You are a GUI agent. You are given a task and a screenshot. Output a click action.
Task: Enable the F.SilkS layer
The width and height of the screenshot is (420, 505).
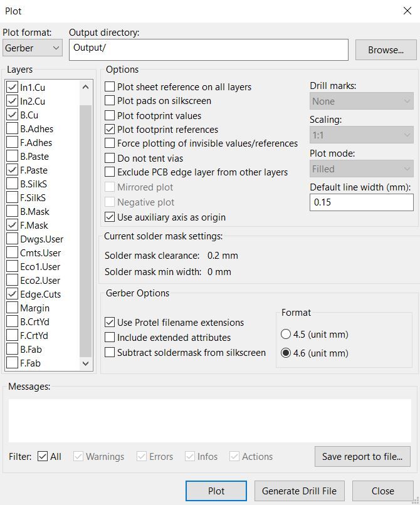click(11, 197)
